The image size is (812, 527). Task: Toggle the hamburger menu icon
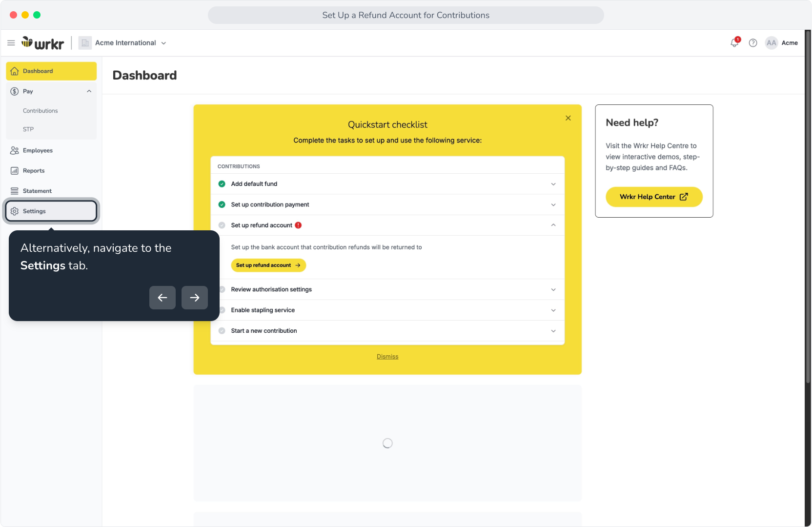point(11,43)
